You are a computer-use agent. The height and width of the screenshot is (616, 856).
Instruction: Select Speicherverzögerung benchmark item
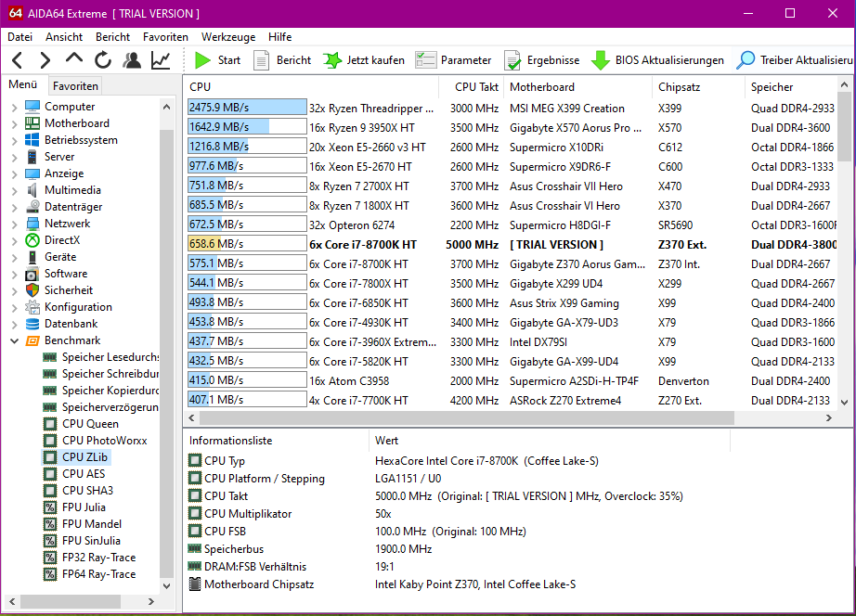pos(110,407)
